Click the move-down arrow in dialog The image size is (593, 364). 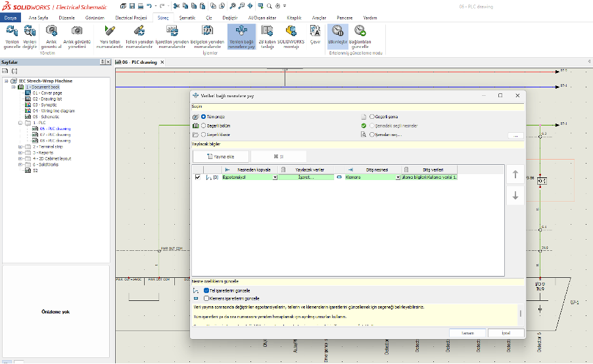[x=515, y=196]
